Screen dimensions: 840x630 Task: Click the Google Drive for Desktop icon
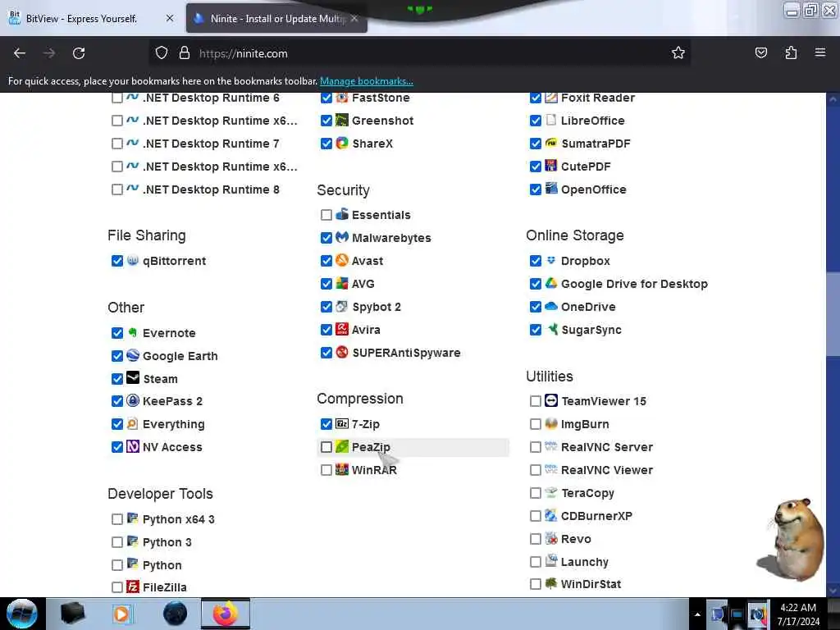click(x=551, y=283)
